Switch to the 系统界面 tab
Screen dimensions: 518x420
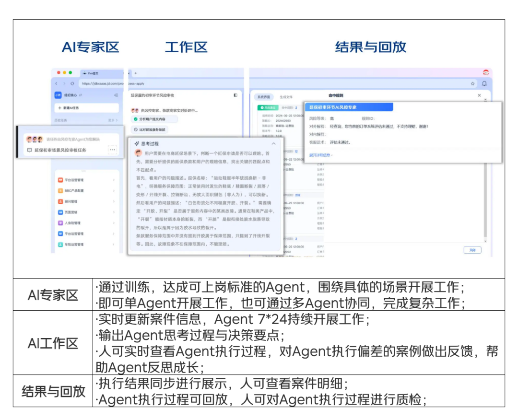264,97
